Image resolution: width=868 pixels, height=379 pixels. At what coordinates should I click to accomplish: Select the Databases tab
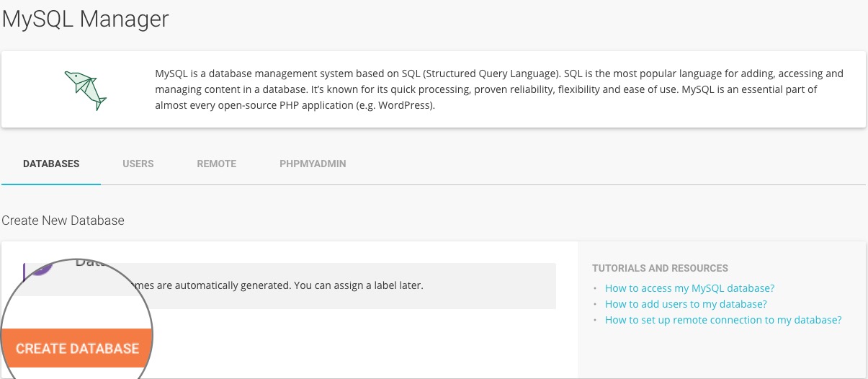(51, 164)
